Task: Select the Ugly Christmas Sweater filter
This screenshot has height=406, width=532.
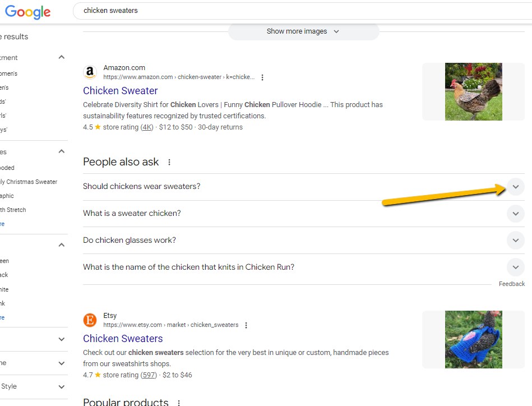Action: coord(29,182)
